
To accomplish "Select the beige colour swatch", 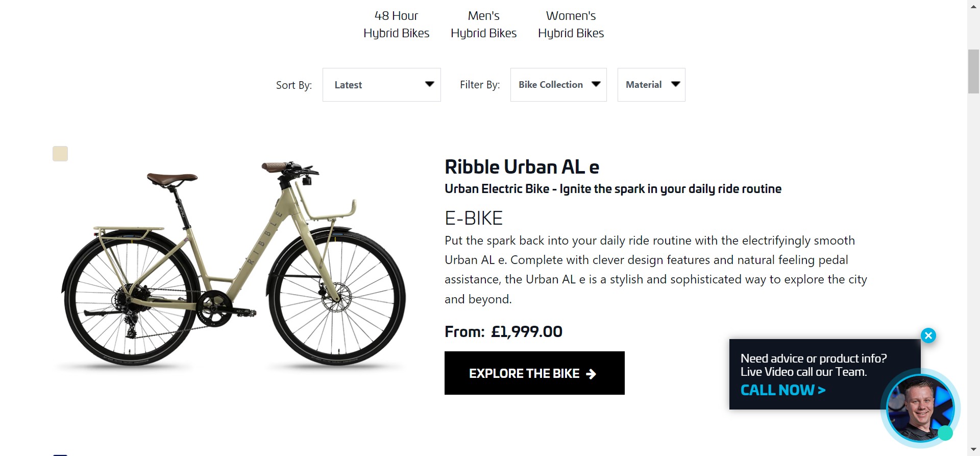I will (60, 154).
